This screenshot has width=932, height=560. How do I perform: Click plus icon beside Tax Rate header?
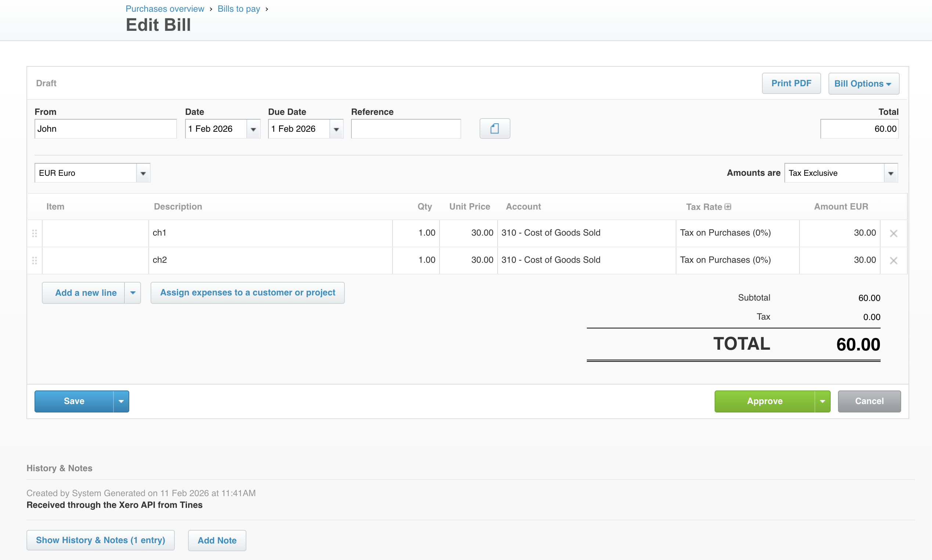point(728,207)
